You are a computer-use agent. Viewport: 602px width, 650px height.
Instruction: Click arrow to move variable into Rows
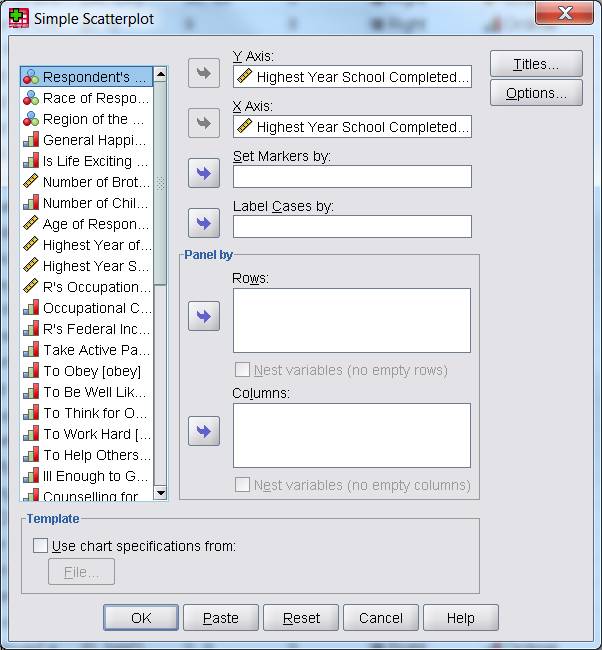(204, 317)
